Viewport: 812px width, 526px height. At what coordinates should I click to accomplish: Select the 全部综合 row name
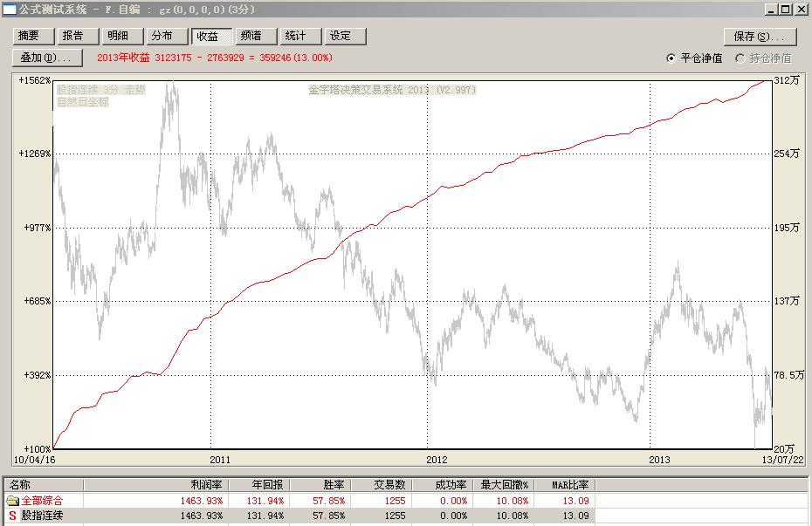[x=42, y=501]
